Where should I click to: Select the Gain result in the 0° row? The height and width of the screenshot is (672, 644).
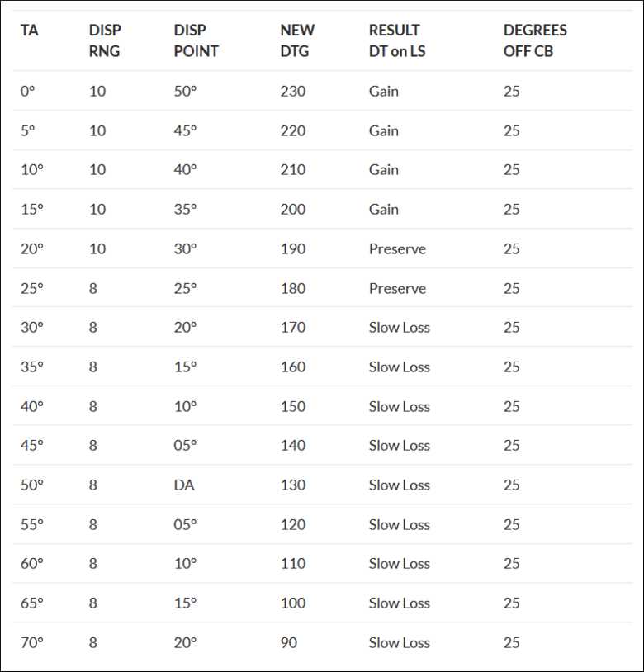tap(383, 91)
